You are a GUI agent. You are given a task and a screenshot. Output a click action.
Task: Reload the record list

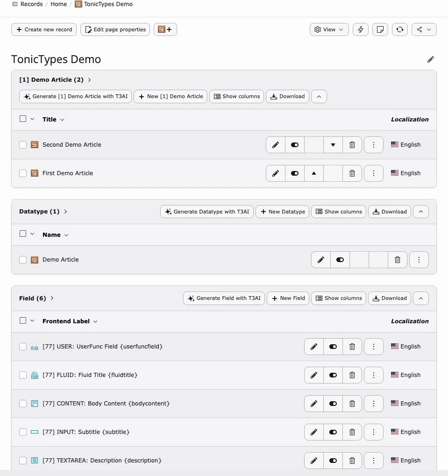[x=400, y=29]
